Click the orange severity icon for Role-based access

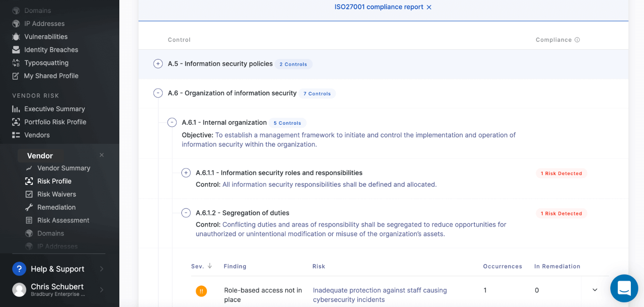(201, 291)
